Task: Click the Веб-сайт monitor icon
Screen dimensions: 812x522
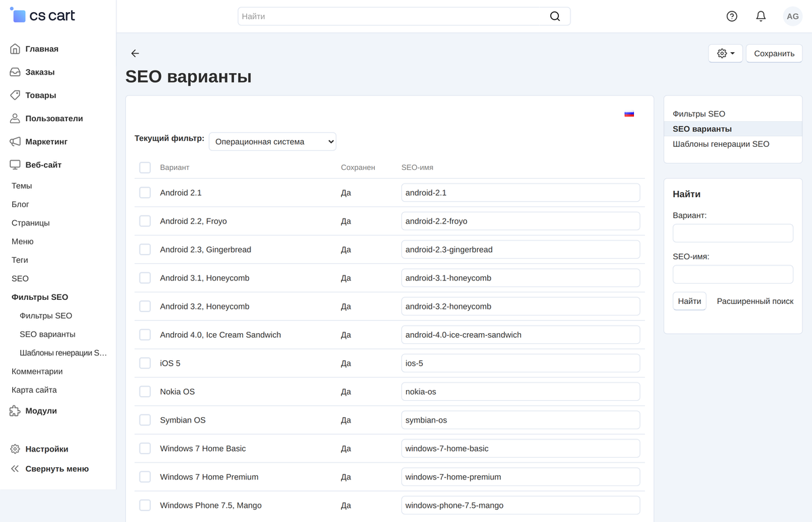Action: pyautogui.click(x=15, y=165)
